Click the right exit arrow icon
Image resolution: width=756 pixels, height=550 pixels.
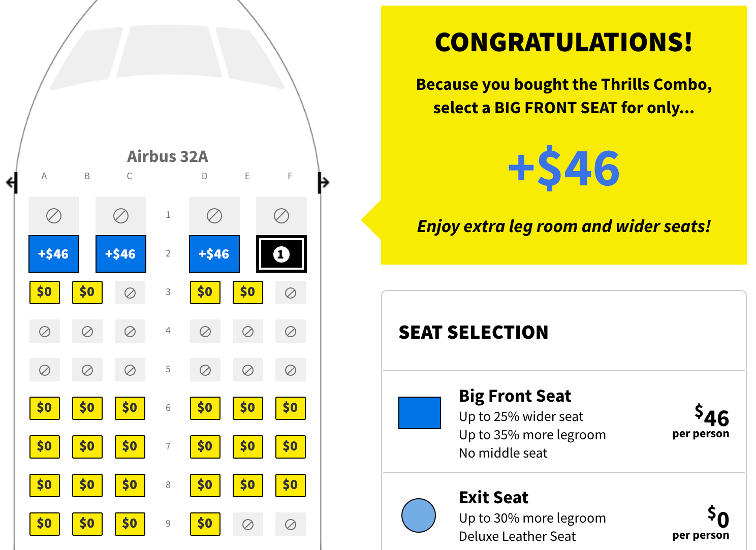click(x=324, y=182)
